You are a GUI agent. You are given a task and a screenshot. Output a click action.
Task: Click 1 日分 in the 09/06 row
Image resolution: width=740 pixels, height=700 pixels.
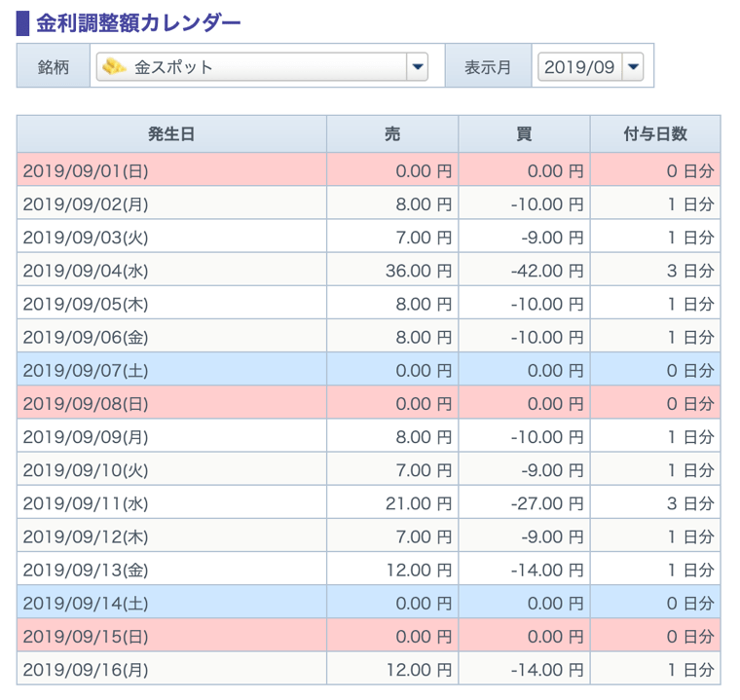(691, 338)
